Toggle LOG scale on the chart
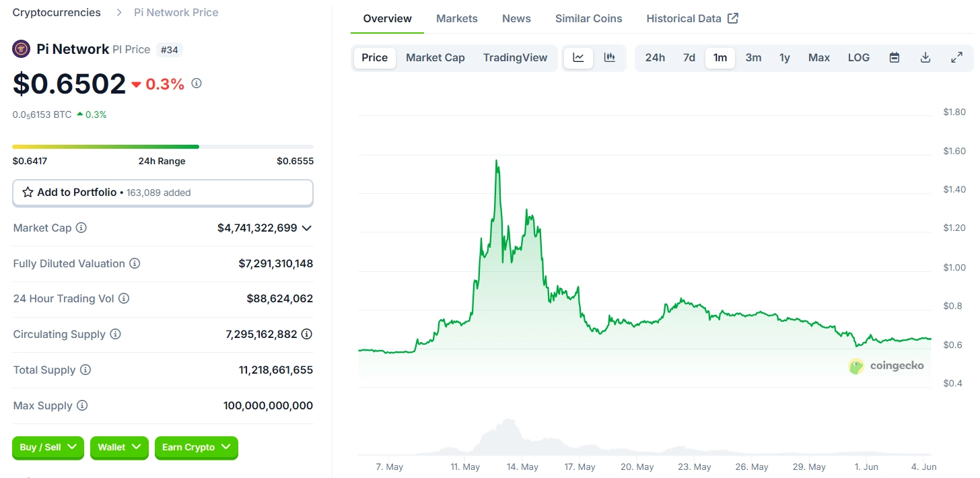Viewport: 980px width, 478px height. click(x=859, y=58)
